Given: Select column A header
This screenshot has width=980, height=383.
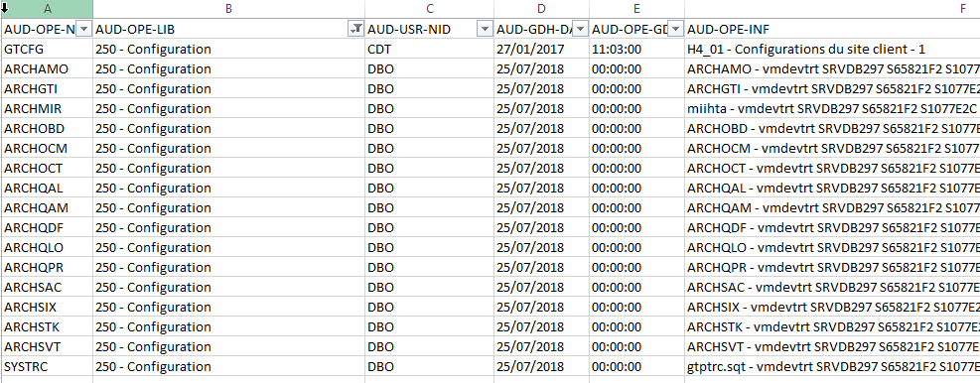Looking at the screenshot, I should 48,9.
